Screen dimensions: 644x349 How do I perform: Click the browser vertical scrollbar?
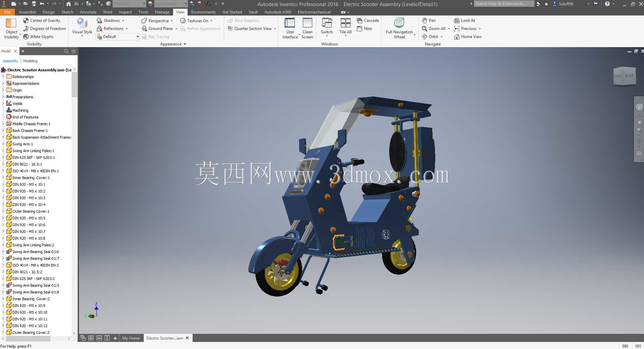[x=74, y=84]
